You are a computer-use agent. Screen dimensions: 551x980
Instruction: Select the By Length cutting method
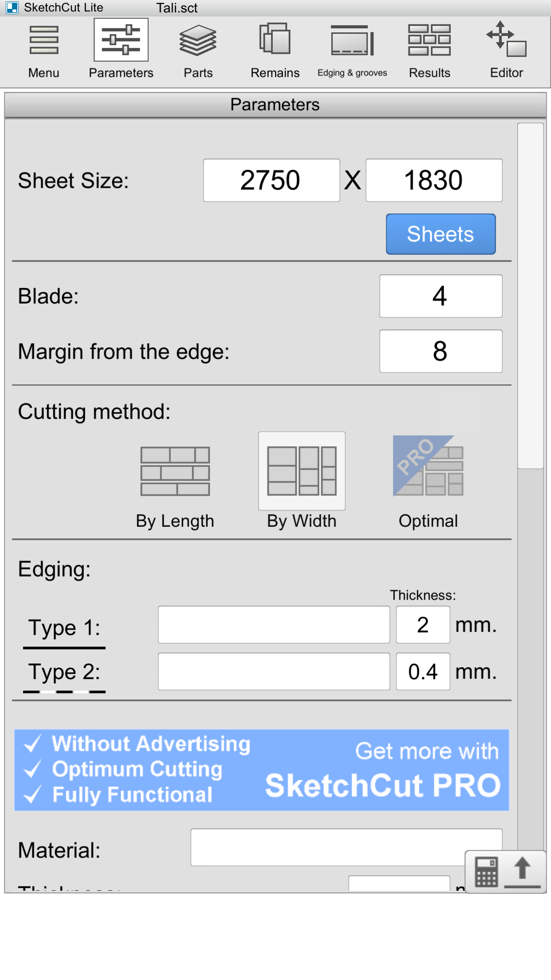click(x=175, y=484)
